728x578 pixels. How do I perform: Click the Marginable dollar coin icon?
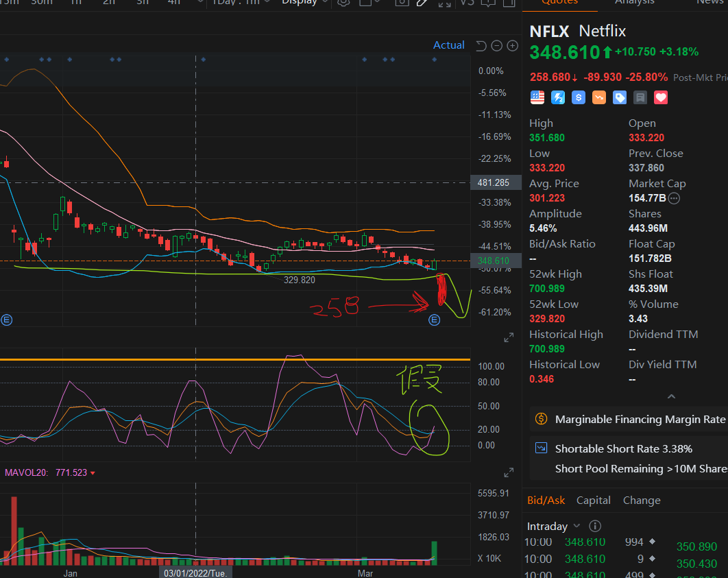pyautogui.click(x=541, y=419)
